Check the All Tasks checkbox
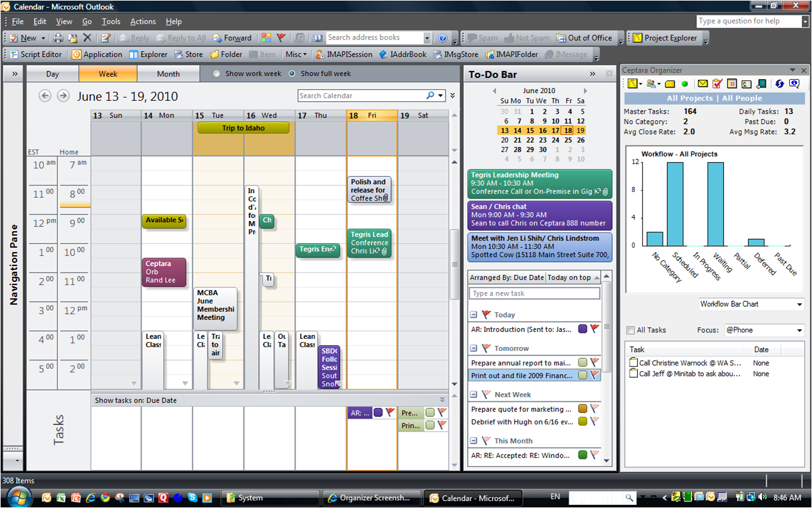The image size is (812, 508). click(630, 330)
